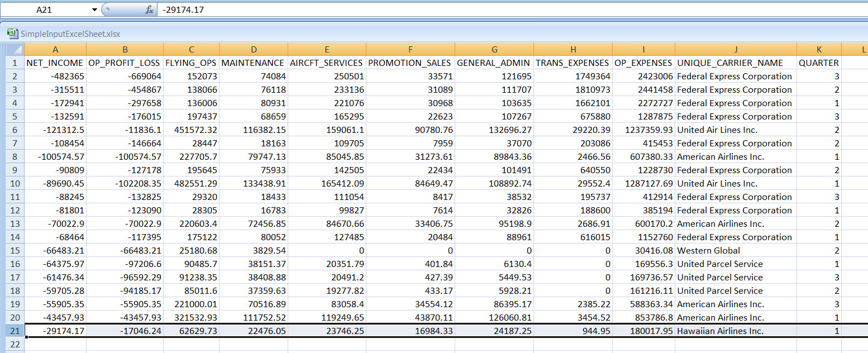Screen dimensions: 868x353
Task: Select row 21 header
Action: [15, 331]
